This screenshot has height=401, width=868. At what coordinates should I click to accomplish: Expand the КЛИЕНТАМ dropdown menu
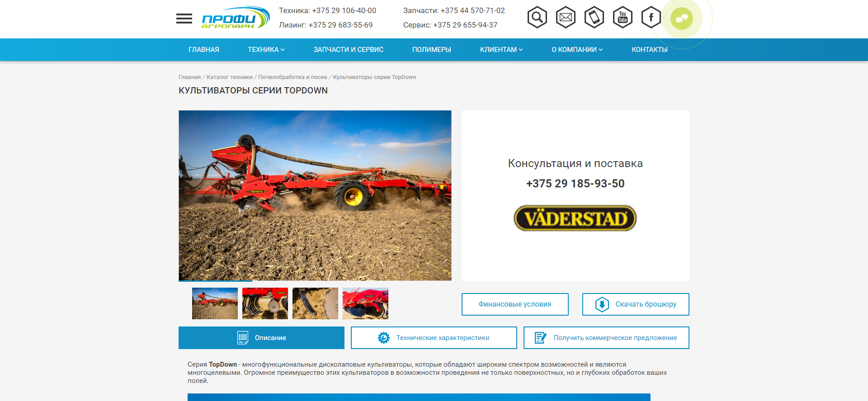pyautogui.click(x=501, y=50)
